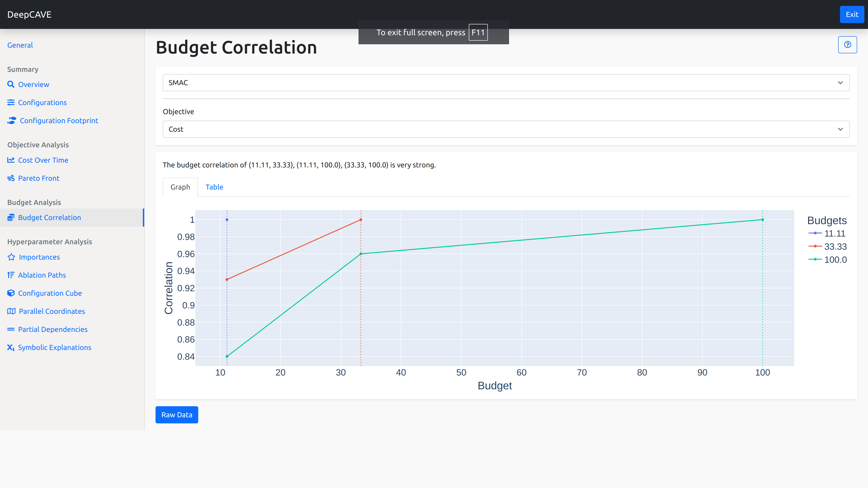Open the Symbolic Explanations page

(x=54, y=347)
